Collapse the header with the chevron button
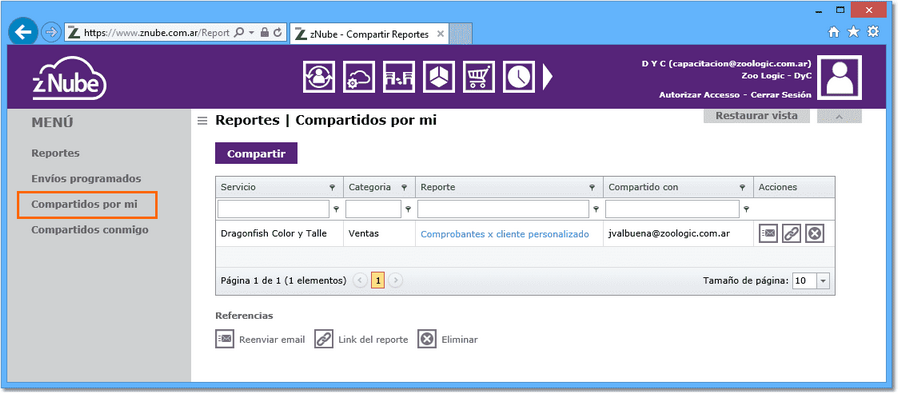Screen dimensions: 898x394 pos(839,116)
